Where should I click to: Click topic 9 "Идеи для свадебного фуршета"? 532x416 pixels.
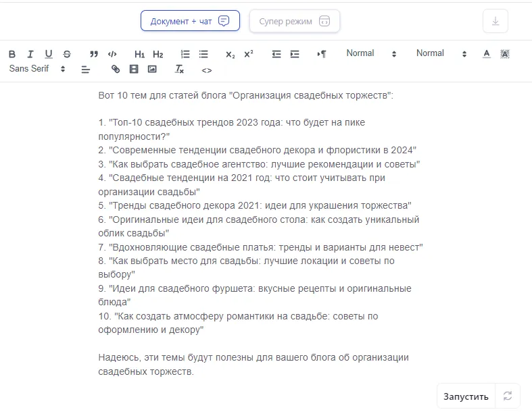tap(255, 295)
